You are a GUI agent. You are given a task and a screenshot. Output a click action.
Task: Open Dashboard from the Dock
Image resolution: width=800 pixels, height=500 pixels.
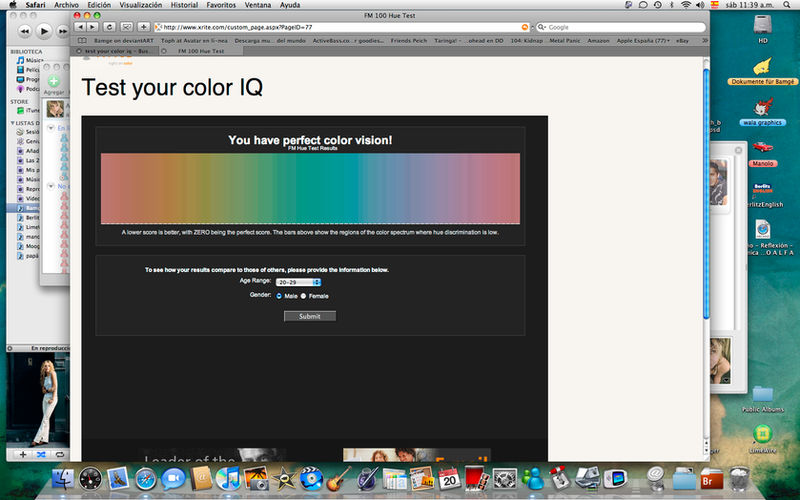click(91, 479)
